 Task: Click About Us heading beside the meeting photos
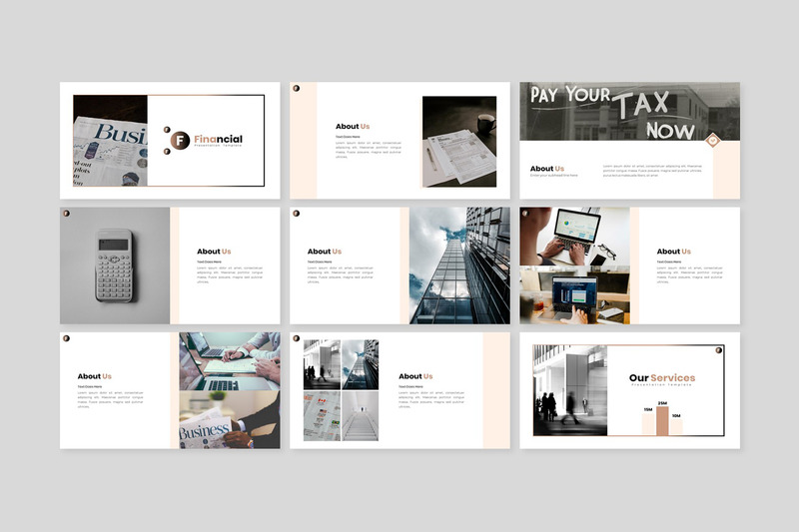pos(94,376)
